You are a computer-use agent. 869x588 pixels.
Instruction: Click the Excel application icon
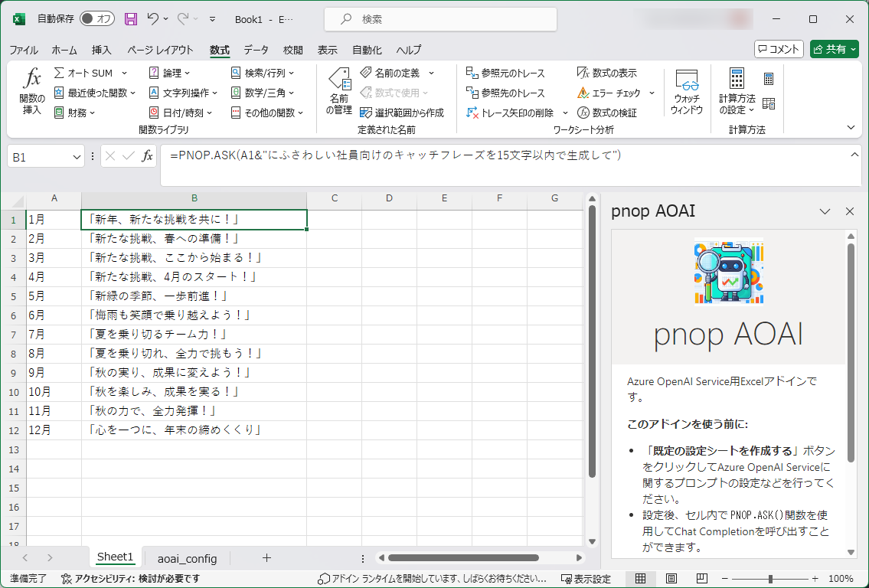point(19,19)
